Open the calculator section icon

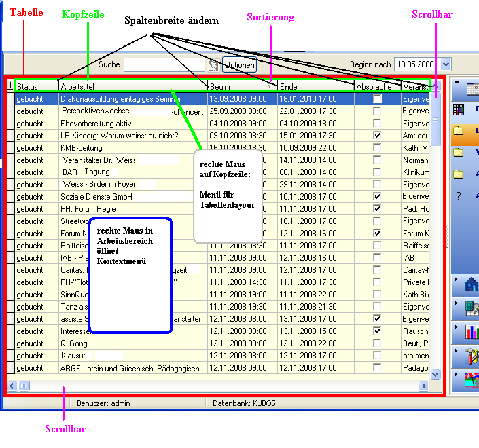[x=472, y=308]
